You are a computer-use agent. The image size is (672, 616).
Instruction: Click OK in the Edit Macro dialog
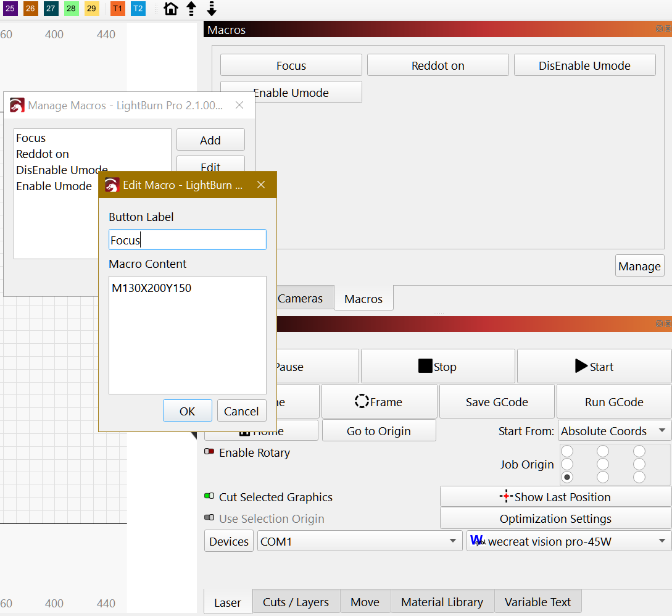point(187,411)
